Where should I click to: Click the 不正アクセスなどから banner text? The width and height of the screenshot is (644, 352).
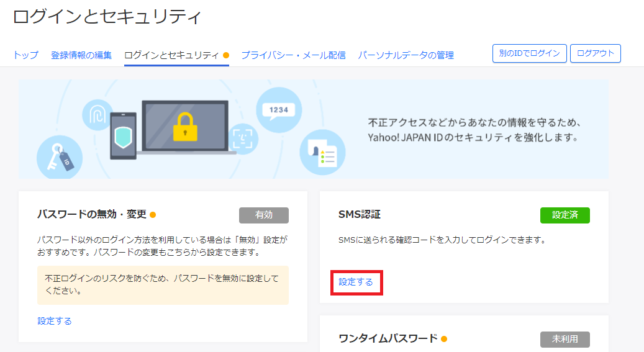tap(475, 130)
